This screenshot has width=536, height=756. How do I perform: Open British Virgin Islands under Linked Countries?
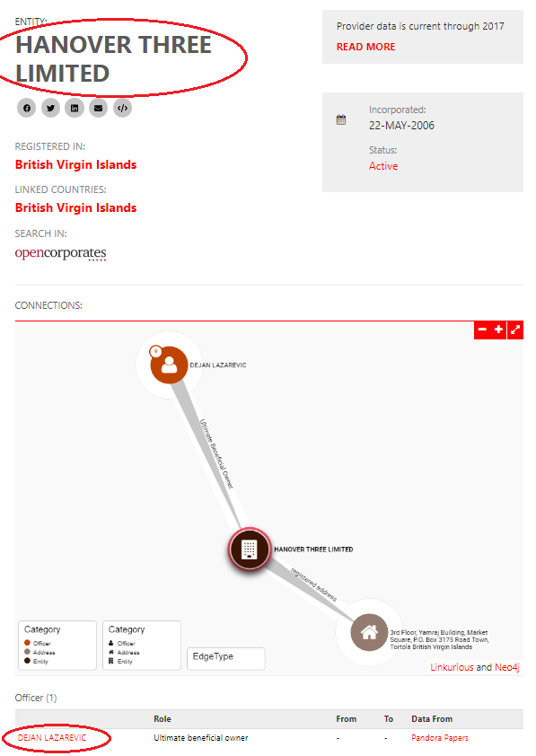75,207
